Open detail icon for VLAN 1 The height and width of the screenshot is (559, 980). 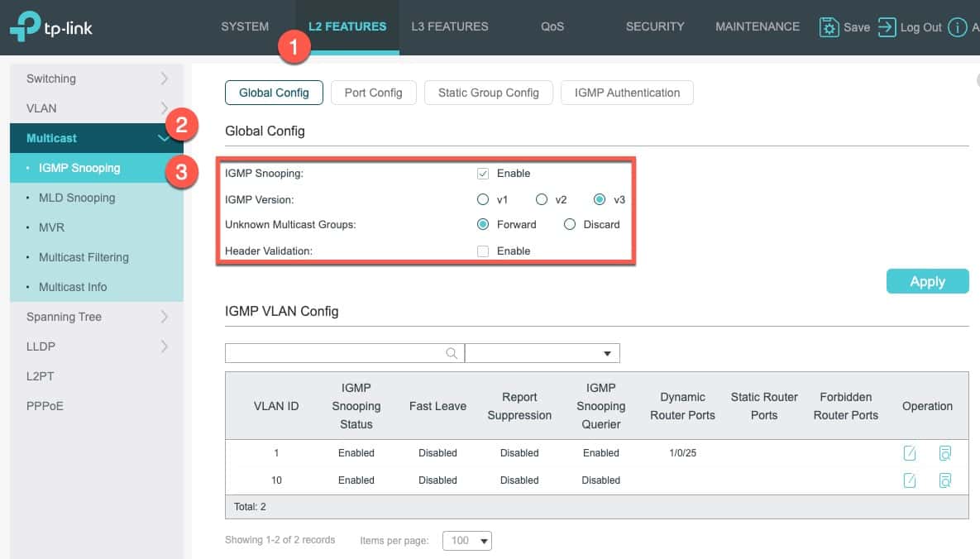(x=945, y=452)
